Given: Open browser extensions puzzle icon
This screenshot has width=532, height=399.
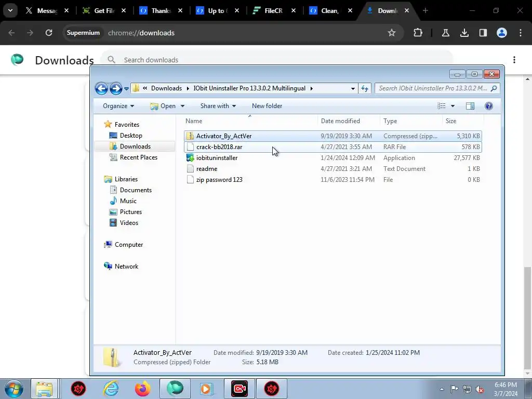Looking at the screenshot, I should (x=418, y=33).
